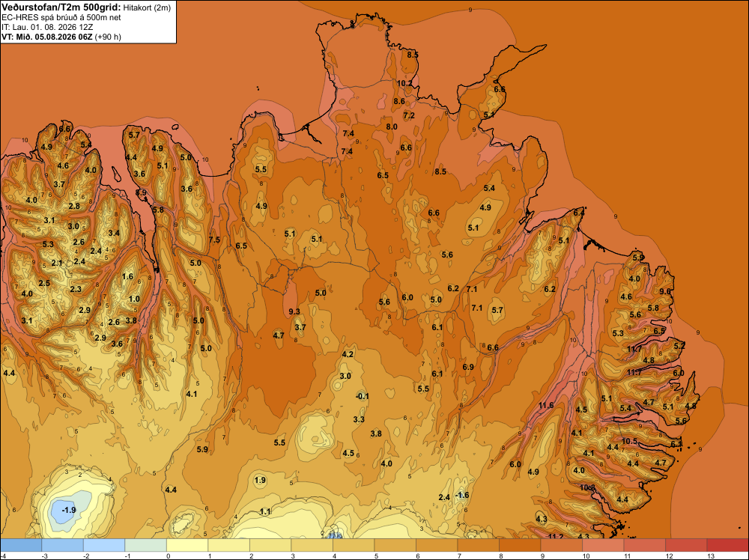Choose the pale green legend swatch from -1 to 0
Viewport: 749px width, 560px height.
coord(146,545)
